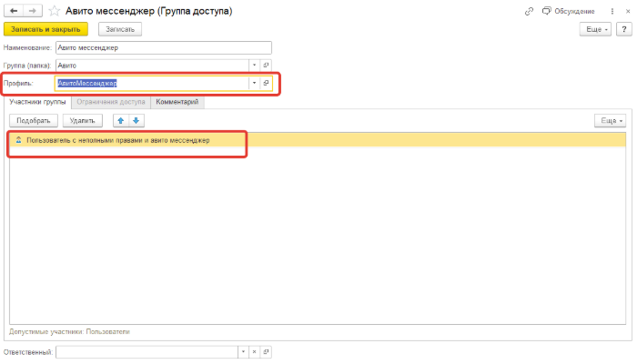Open the Обсуждение discussion panel
Image resolution: width=637 pixels, height=364 pixels.
(x=569, y=11)
